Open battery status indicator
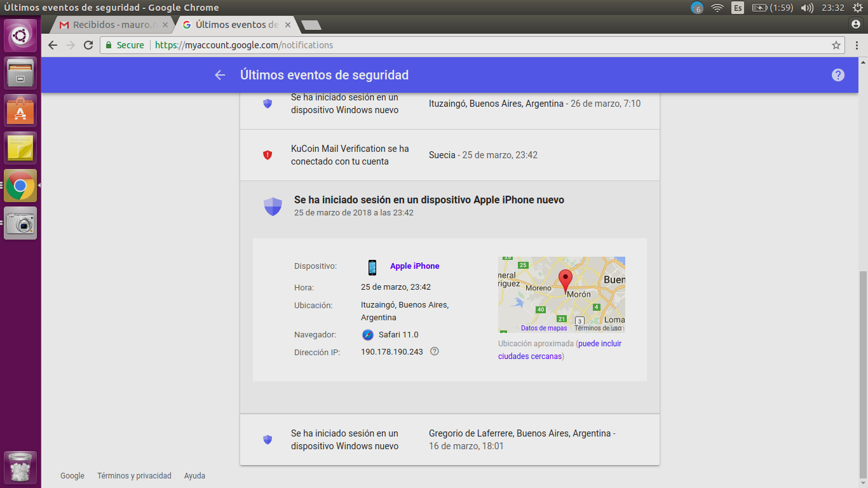 pyautogui.click(x=771, y=8)
